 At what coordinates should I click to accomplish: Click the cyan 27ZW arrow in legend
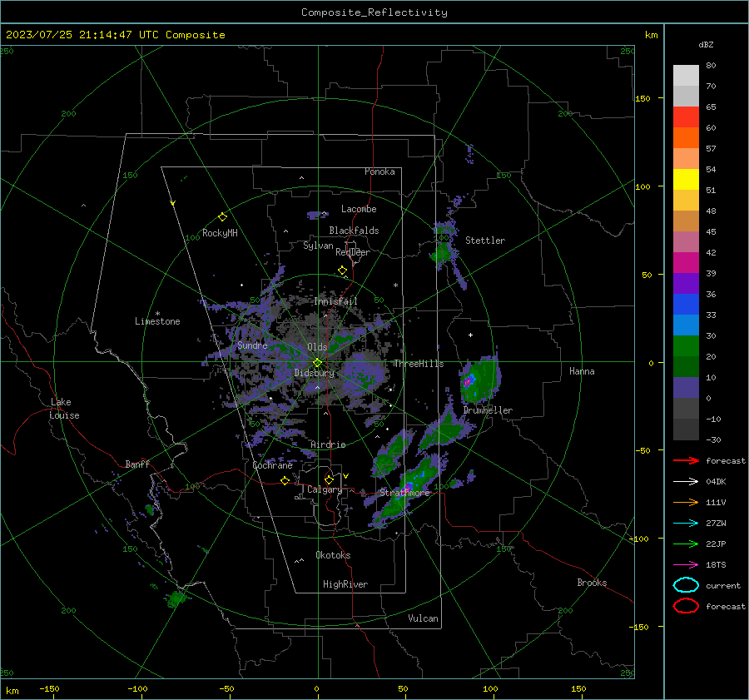(686, 524)
